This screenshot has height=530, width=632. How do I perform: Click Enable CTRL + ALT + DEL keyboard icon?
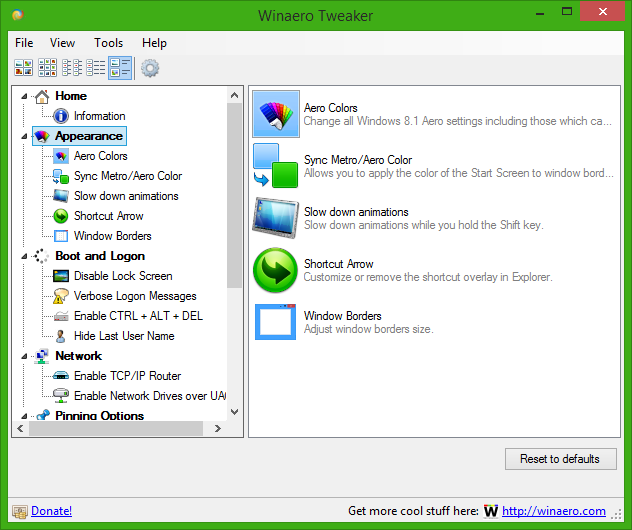(61, 316)
